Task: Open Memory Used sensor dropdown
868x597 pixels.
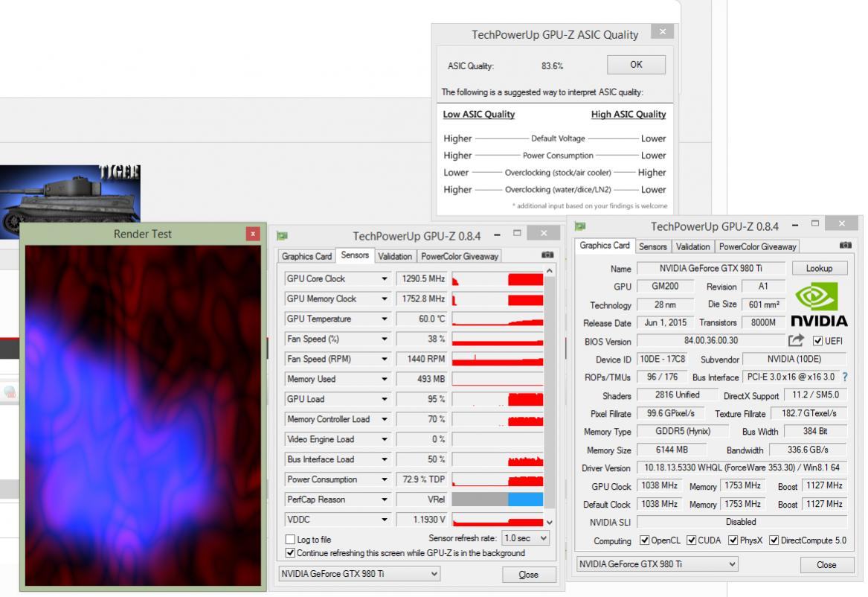Action: click(x=385, y=379)
